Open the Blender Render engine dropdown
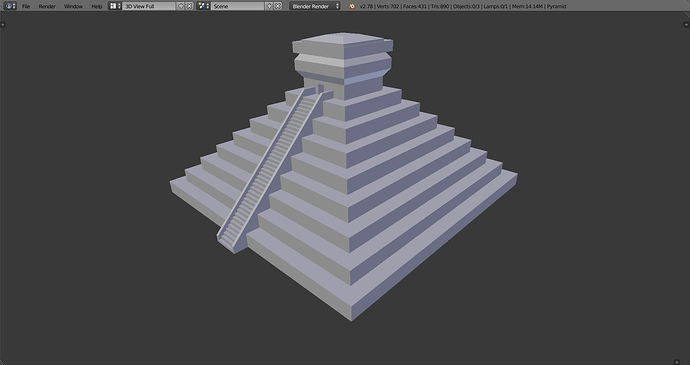690x365 pixels. tap(315, 6)
